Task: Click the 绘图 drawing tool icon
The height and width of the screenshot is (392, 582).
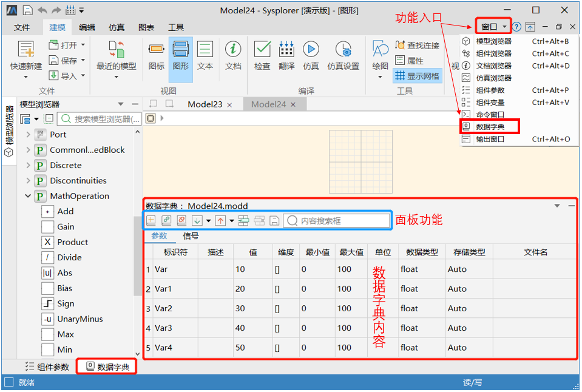Action: [x=380, y=49]
